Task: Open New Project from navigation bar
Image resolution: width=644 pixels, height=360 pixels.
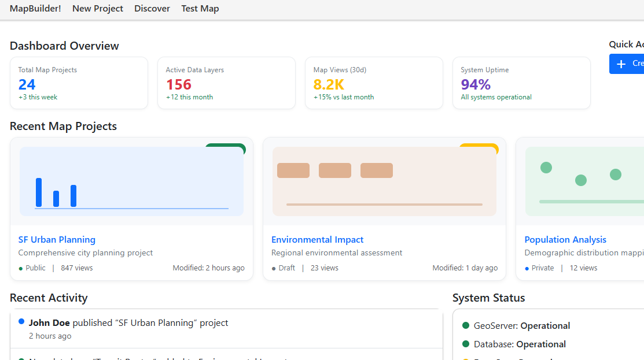Action: [x=98, y=9]
